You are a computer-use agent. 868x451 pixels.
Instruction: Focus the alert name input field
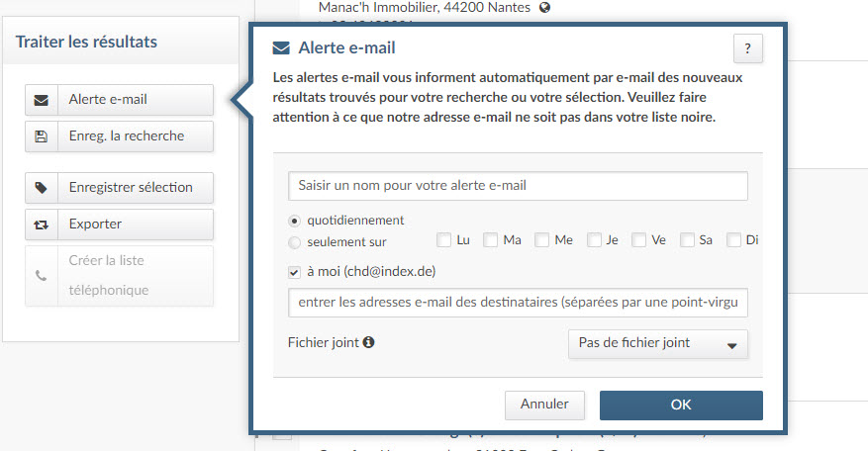(518, 186)
